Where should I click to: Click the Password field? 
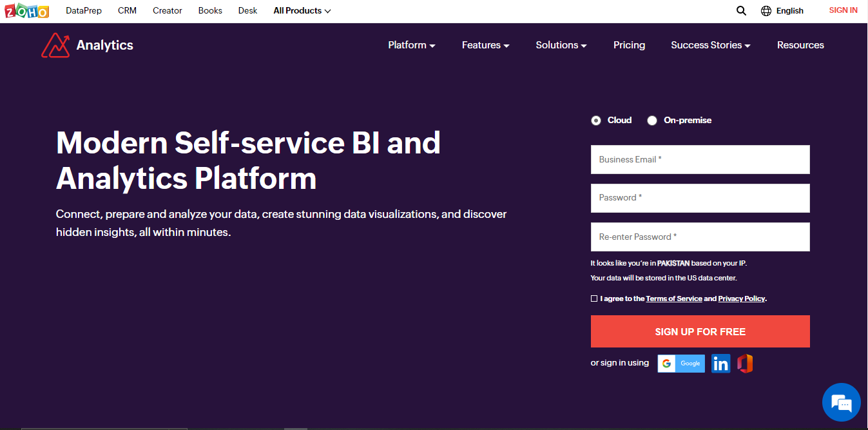[700, 198]
